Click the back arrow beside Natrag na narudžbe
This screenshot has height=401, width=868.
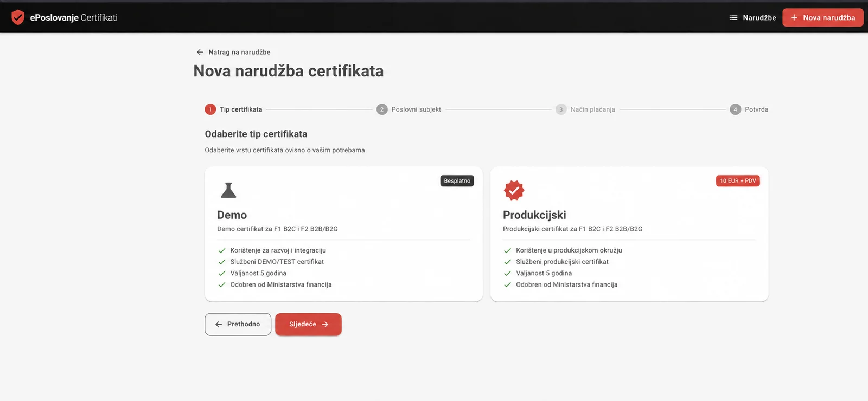(x=200, y=52)
